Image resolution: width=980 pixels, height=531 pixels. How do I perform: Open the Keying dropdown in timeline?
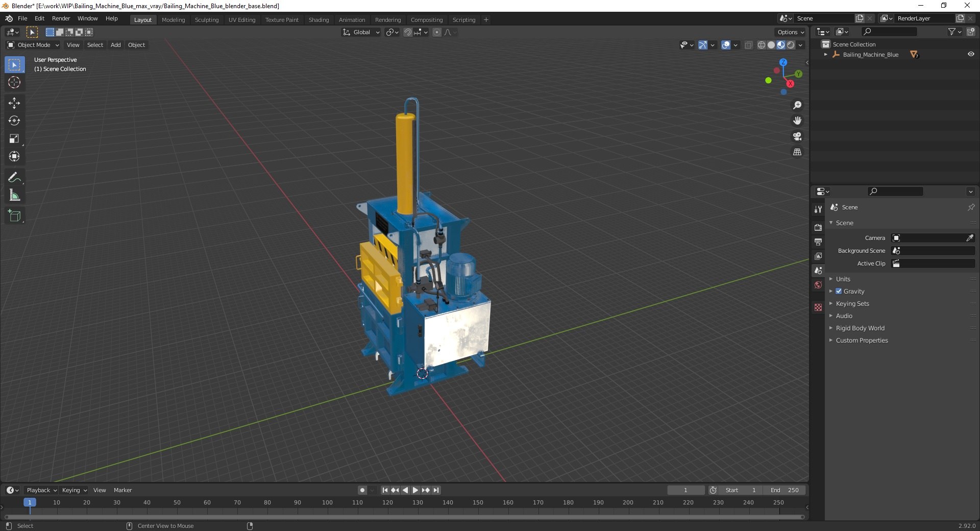74,490
